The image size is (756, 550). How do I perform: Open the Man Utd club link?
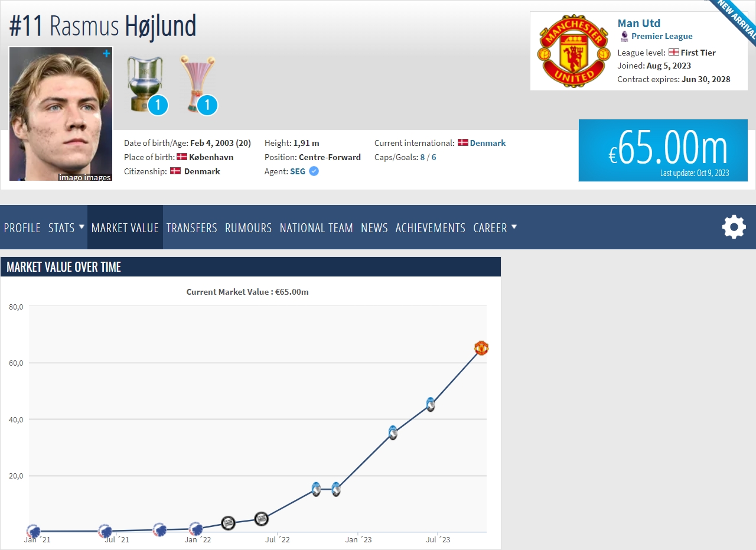[x=639, y=23]
